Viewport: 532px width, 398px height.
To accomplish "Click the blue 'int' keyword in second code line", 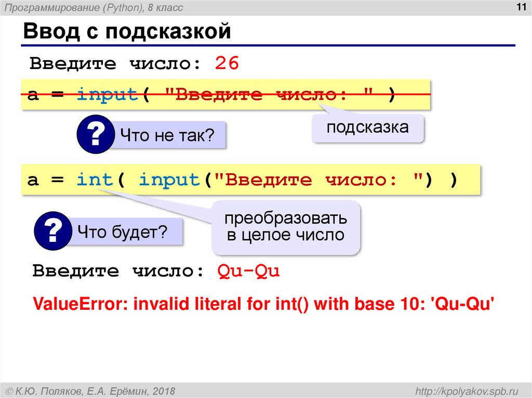I will coord(94,179).
